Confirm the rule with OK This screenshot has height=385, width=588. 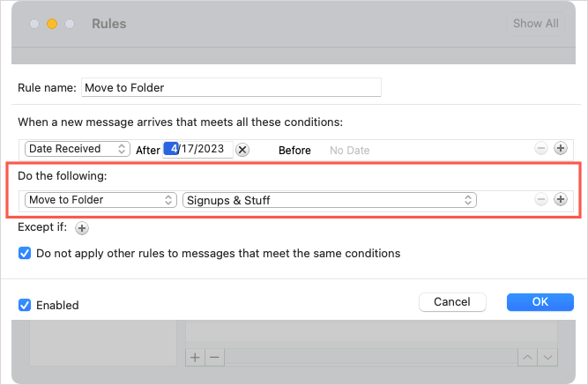point(540,302)
